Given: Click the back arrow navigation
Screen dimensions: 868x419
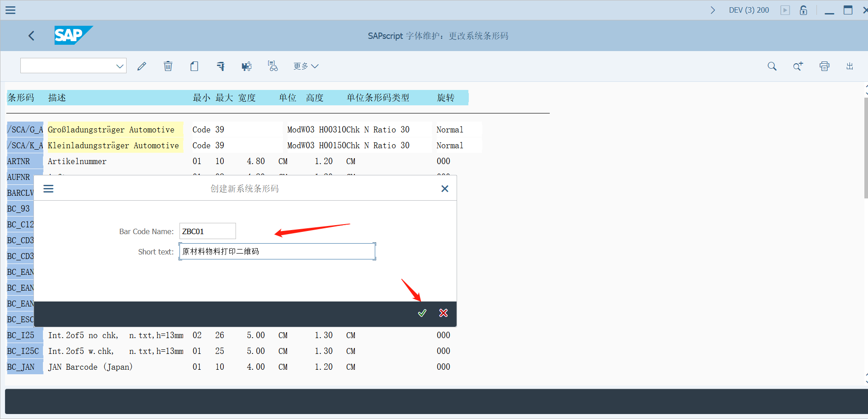Looking at the screenshot, I should 31,36.
